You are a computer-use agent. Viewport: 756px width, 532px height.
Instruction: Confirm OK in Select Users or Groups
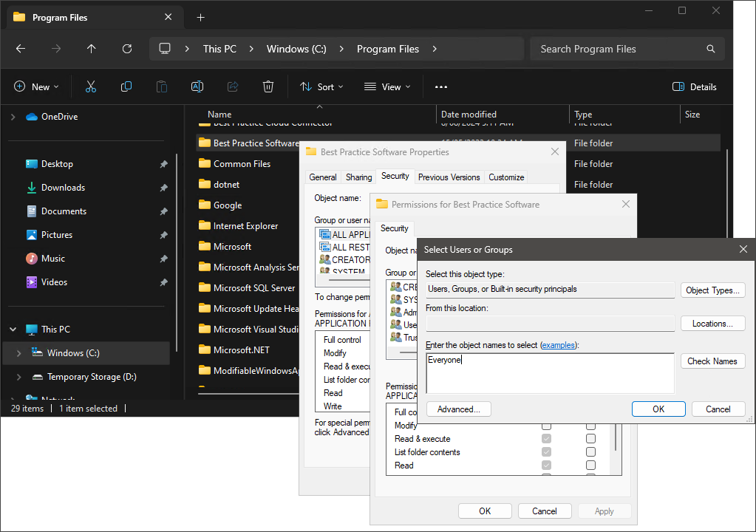(x=658, y=409)
